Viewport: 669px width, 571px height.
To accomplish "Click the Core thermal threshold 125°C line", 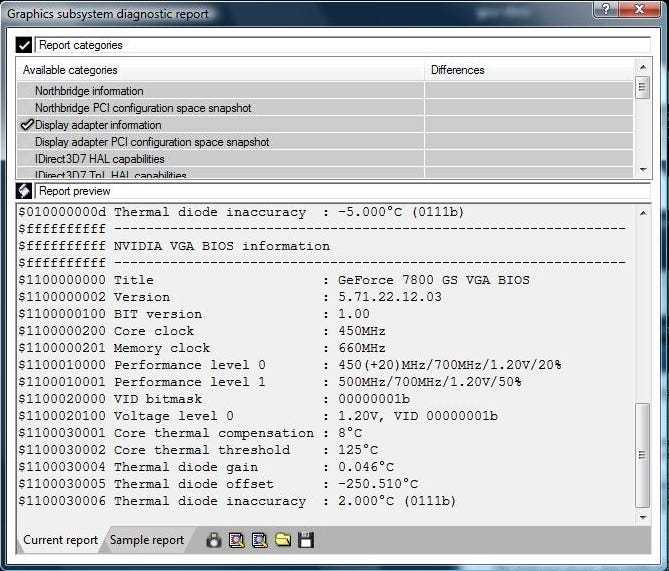I will coord(198,450).
